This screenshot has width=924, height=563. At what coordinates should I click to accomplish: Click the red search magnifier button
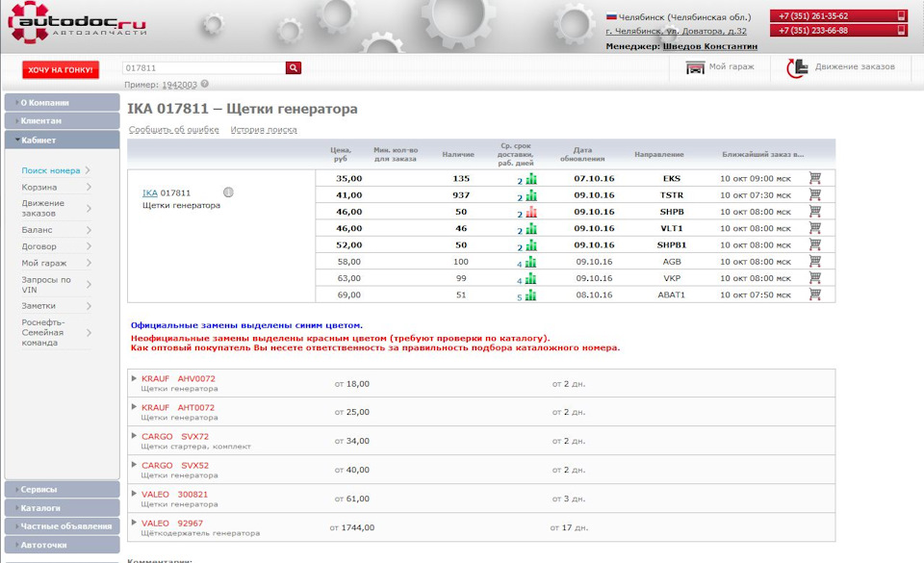pyautogui.click(x=294, y=68)
